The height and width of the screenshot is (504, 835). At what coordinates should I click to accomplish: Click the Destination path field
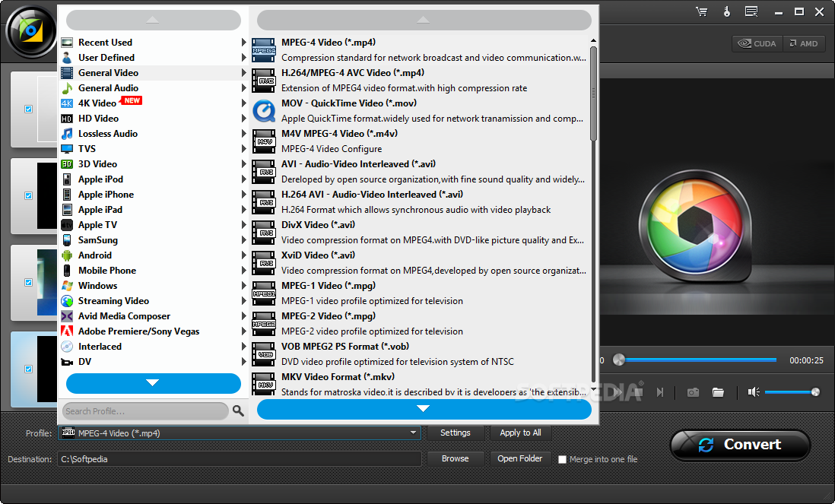coord(239,458)
